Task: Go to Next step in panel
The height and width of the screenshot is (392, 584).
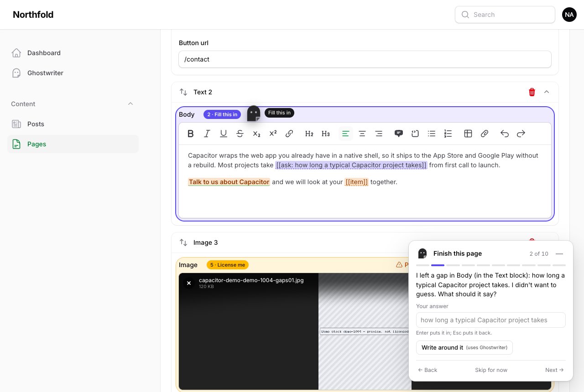Action: point(554,370)
